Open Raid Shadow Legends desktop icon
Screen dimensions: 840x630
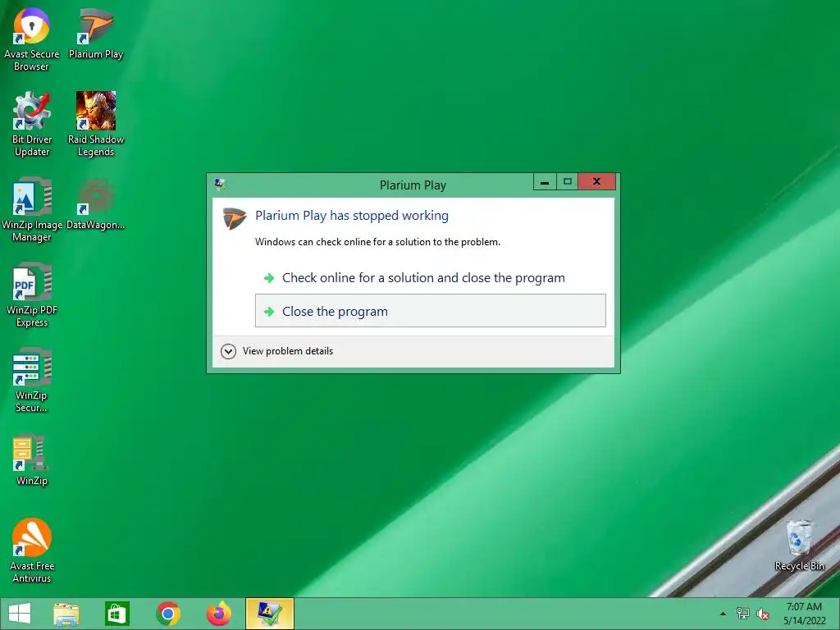tap(96, 125)
